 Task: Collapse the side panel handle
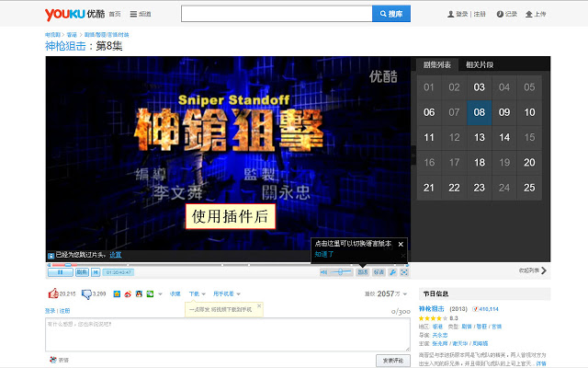(x=413, y=155)
